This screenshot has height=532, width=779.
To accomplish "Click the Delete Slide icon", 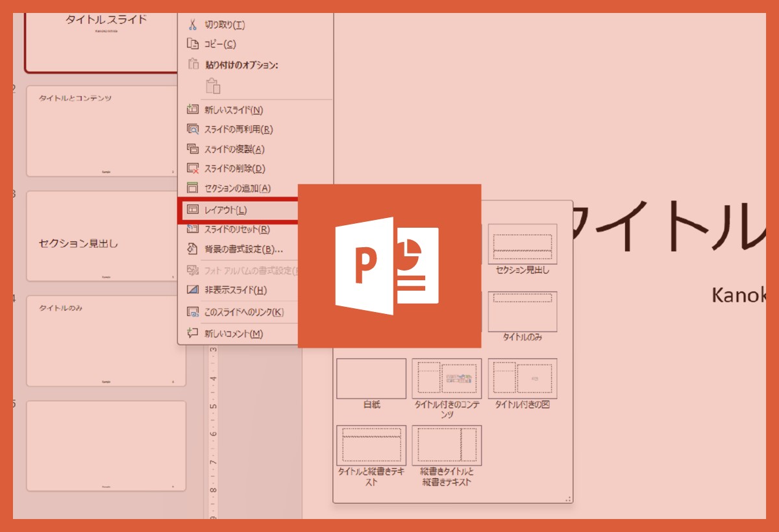I will coord(192,169).
